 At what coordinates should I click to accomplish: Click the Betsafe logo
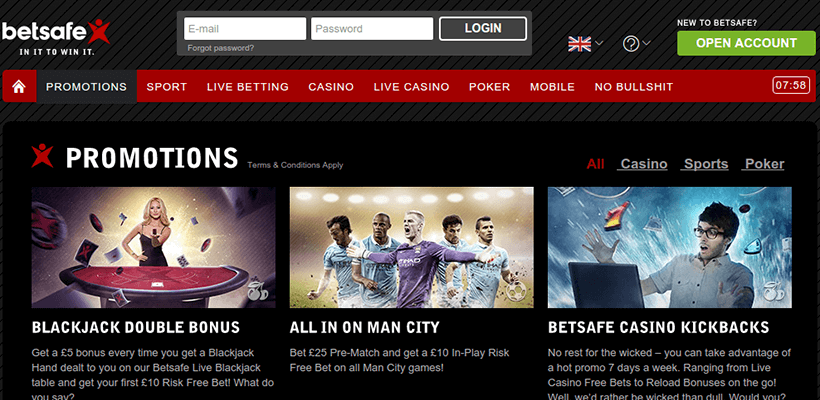point(55,37)
